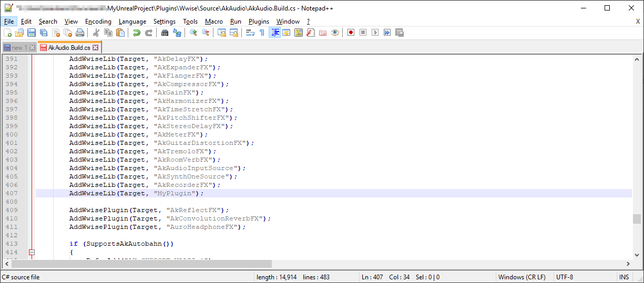
Task: Toggle Synchronize Horizontal Scrolling icon
Action: (x=234, y=33)
